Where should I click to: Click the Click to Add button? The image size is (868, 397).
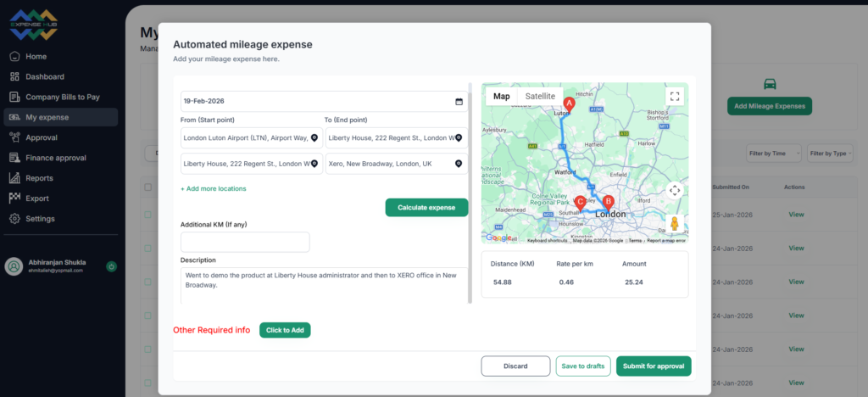click(285, 330)
